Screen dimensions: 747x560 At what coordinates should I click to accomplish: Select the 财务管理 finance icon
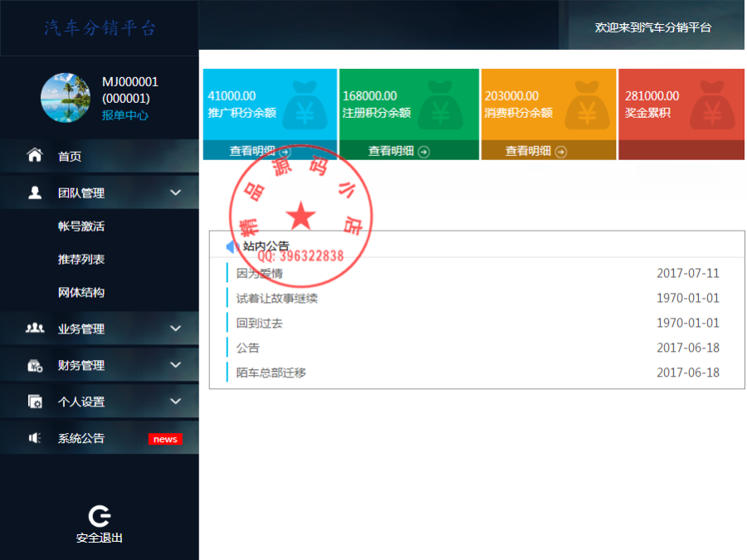pos(33,364)
